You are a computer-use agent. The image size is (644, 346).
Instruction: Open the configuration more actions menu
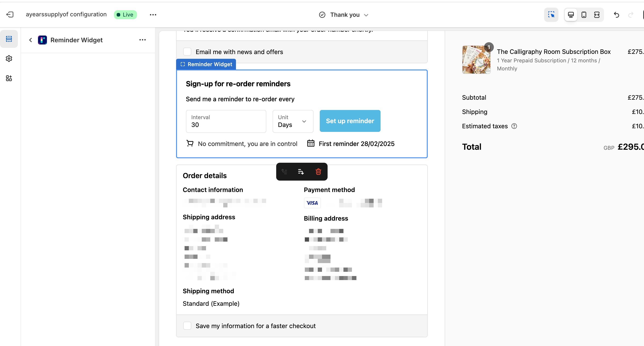(153, 15)
